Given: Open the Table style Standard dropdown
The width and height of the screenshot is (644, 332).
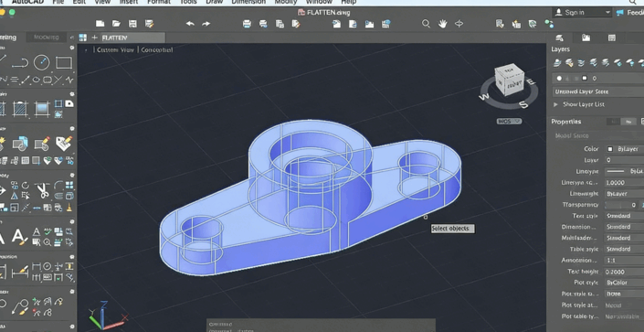Looking at the screenshot, I should point(624,249).
